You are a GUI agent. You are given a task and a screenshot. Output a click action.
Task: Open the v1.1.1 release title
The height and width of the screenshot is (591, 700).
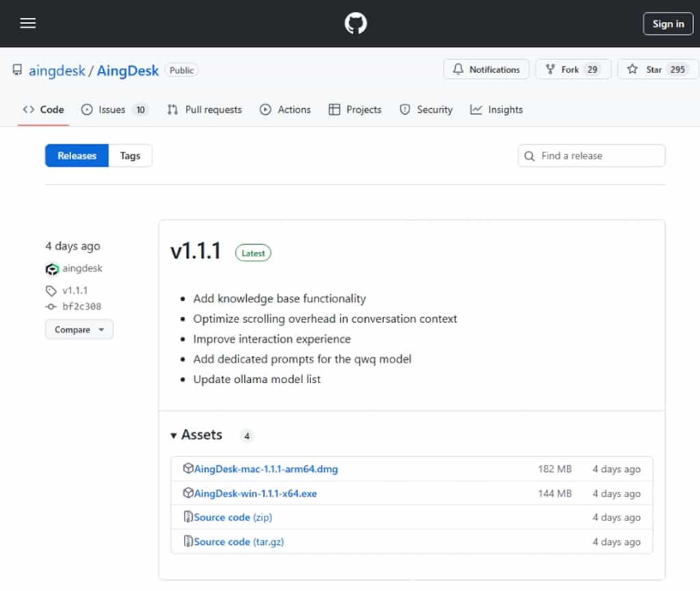click(x=196, y=250)
